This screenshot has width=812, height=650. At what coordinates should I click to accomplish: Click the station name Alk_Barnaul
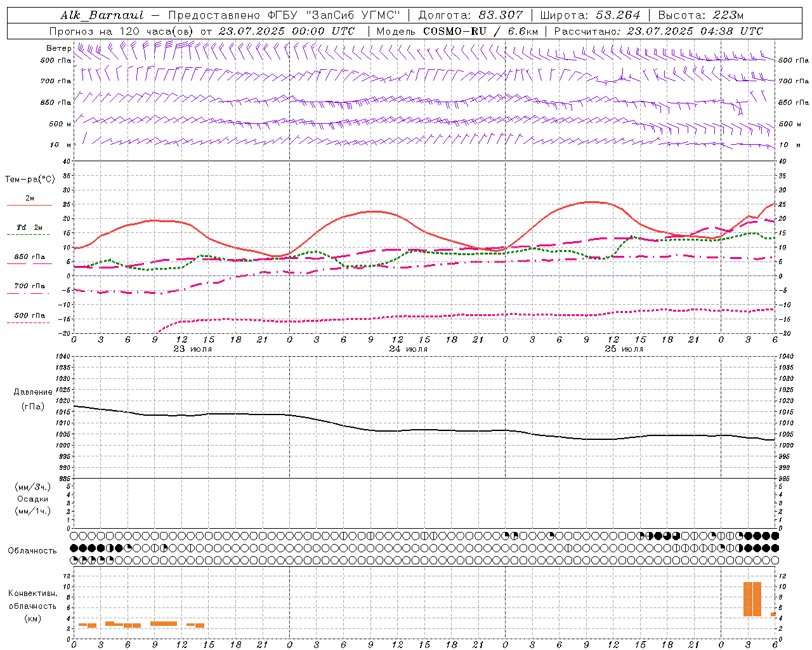102,15
